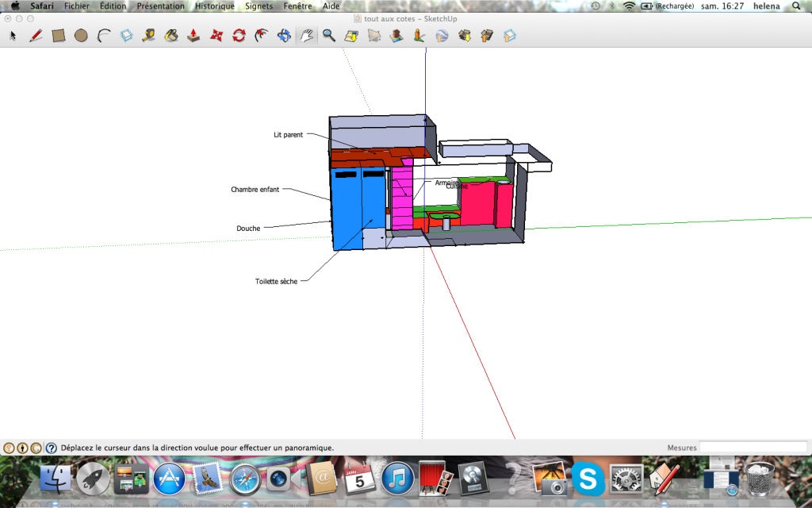The image size is (812, 508).
Task: Choose the Rotate tool
Action: coord(239,36)
